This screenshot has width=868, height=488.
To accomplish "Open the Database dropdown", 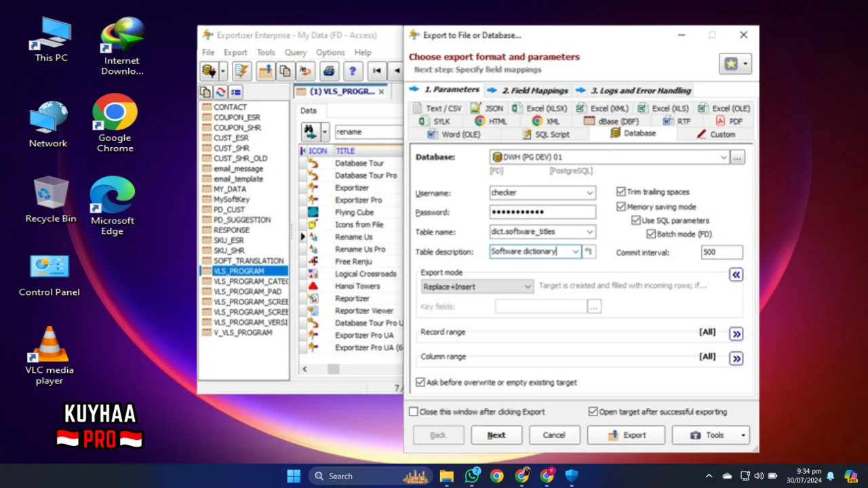I will pyautogui.click(x=724, y=157).
